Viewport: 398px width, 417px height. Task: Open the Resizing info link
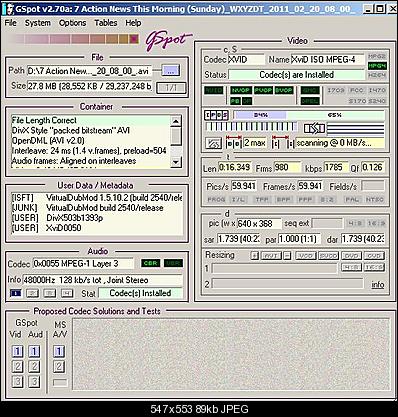coord(377,285)
